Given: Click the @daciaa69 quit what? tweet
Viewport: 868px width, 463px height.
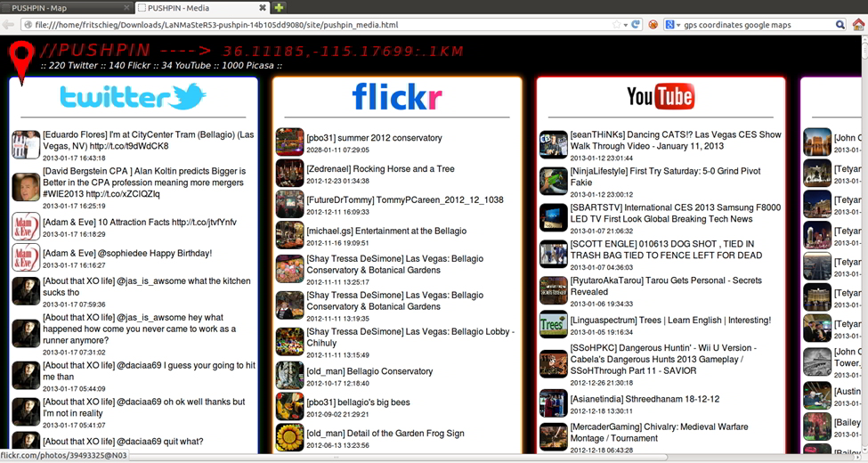Looking at the screenshot, I should click(x=123, y=442).
